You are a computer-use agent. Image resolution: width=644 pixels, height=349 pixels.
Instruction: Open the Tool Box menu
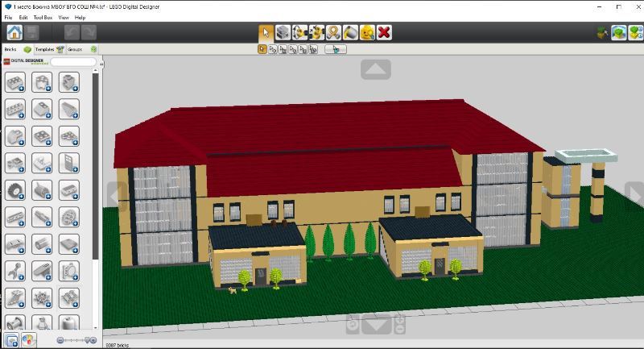pos(43,17)
